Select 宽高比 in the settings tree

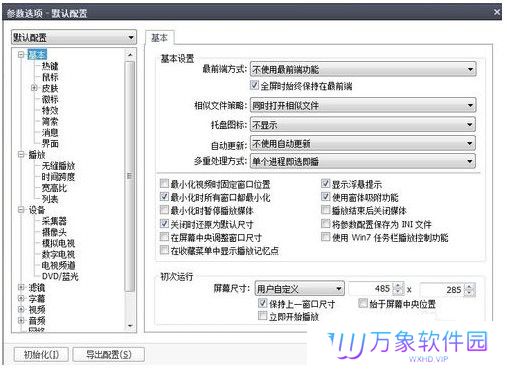[54, 188]
